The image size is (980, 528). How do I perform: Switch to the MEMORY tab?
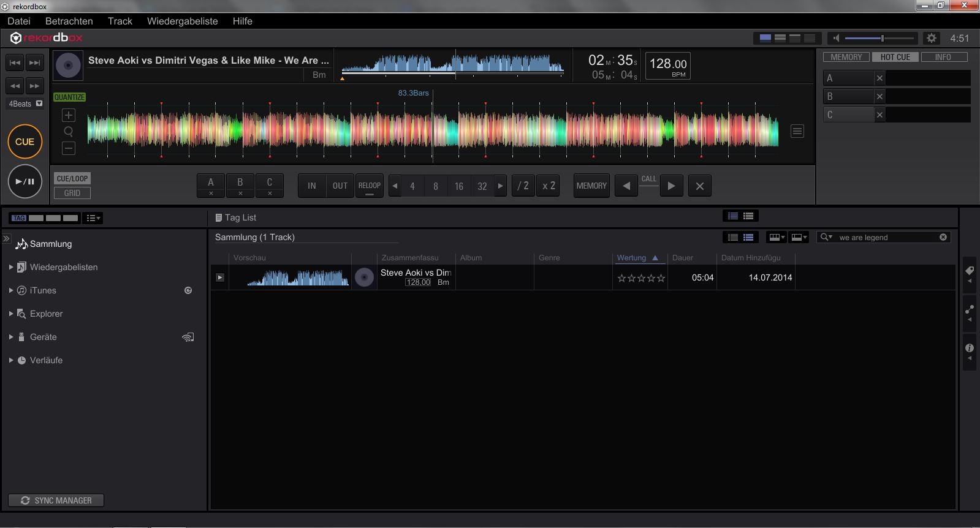[846, 57]
